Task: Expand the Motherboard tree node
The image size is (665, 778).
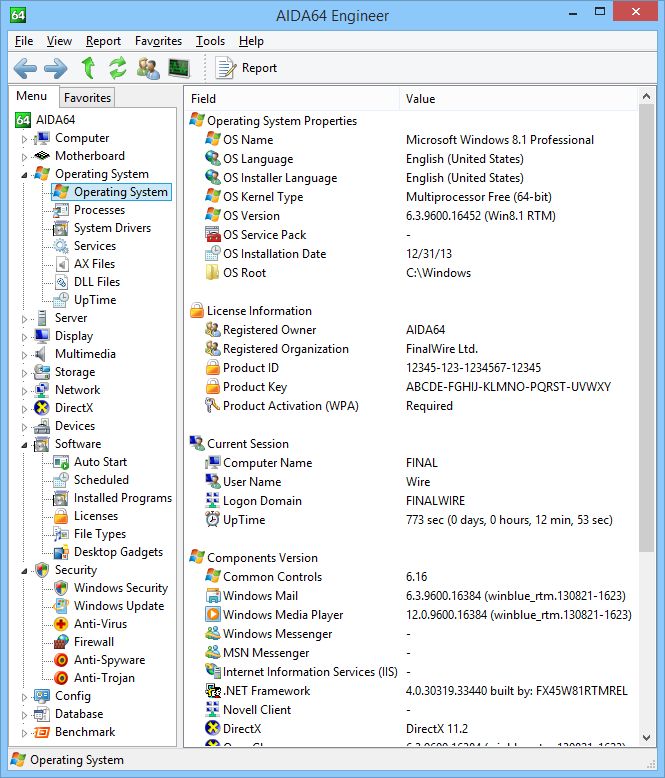Action: pyautogui.click(x=24, y=157)
